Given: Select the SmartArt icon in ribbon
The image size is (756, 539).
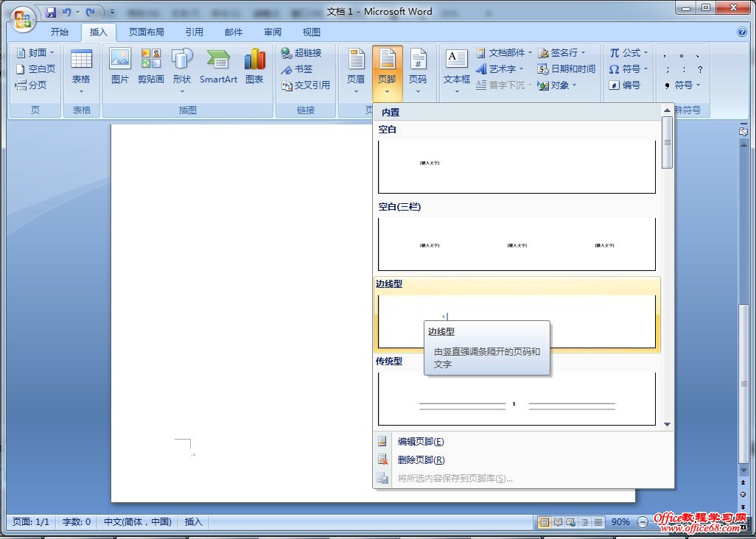Looking at the screenshot, I should point(218,66).
